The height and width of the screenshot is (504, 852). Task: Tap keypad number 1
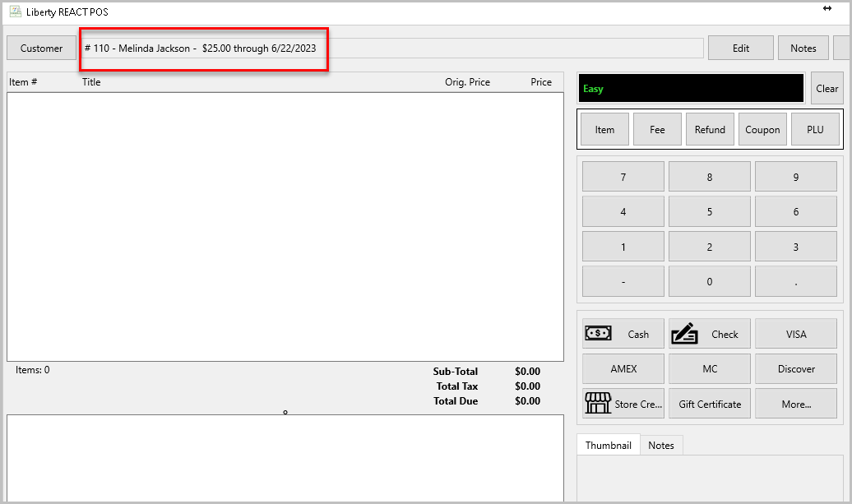tap(623, 247)
